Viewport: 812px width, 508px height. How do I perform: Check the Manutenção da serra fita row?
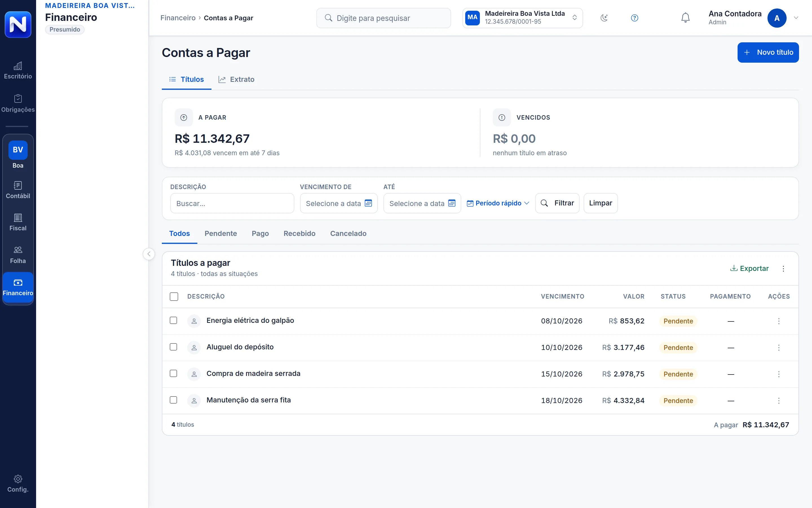[173, 400]
